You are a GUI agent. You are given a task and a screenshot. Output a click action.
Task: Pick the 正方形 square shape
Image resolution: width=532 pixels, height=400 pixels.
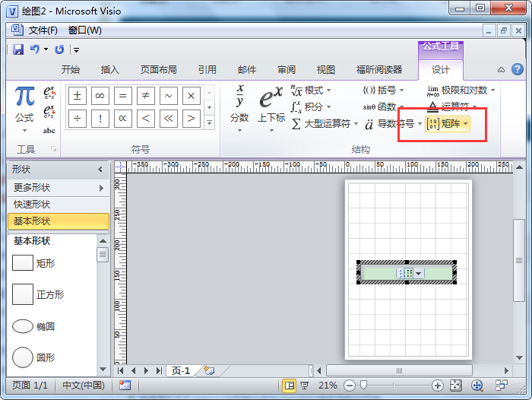click(38, 294)
